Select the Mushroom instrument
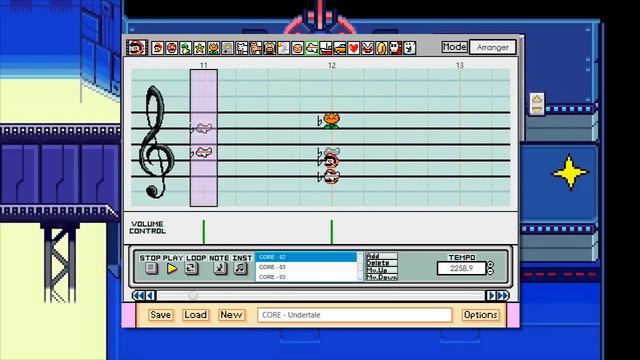Screen dimensions: 640x360 pyautogui.click(x=172, y=48)
